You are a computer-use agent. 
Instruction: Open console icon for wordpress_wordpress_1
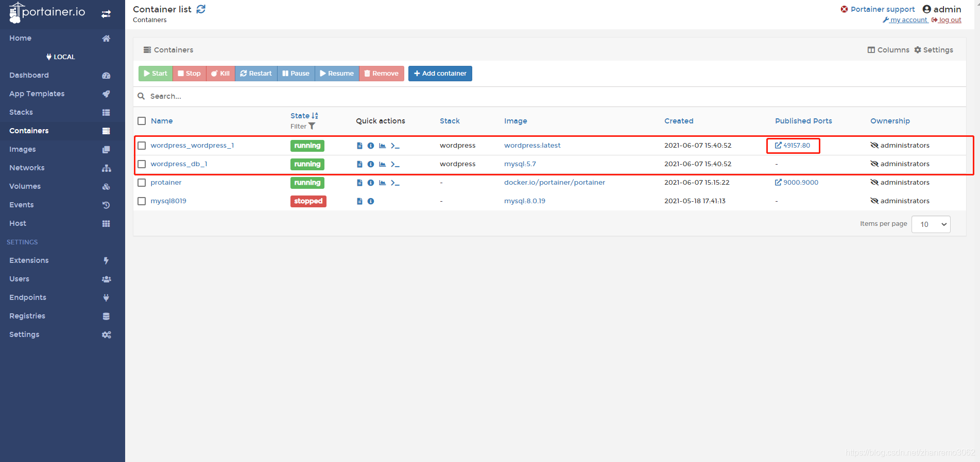[395, 146]
